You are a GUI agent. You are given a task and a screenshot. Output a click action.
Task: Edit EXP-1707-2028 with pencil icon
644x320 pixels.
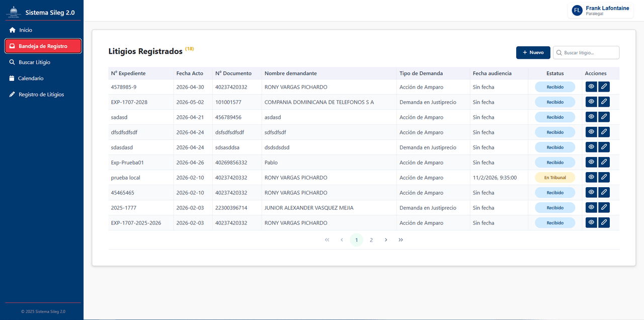coord(604,102)
